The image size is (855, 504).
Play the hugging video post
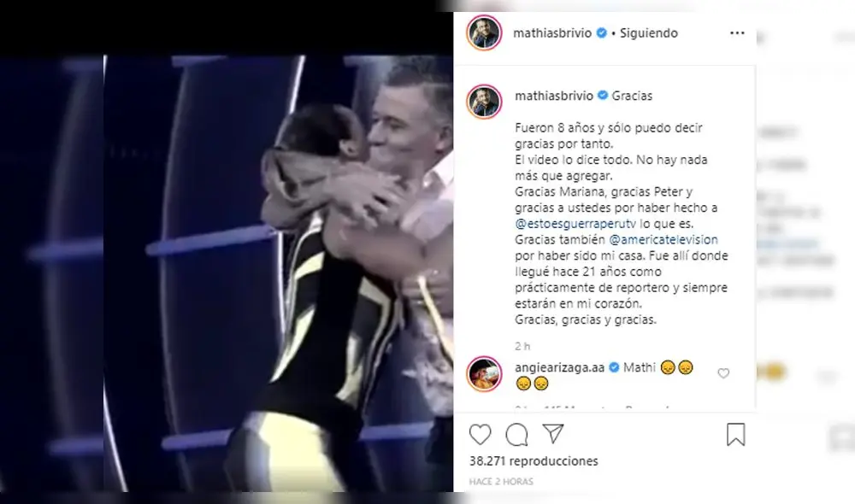227,273
